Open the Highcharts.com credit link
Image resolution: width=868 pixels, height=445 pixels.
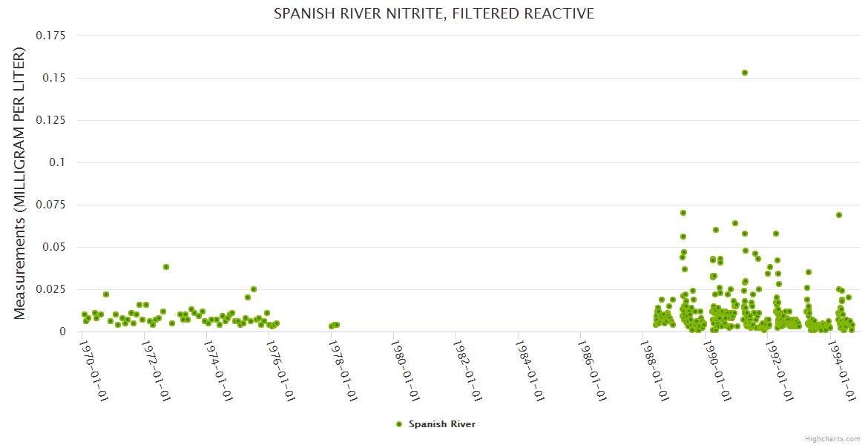click(834, 438)
